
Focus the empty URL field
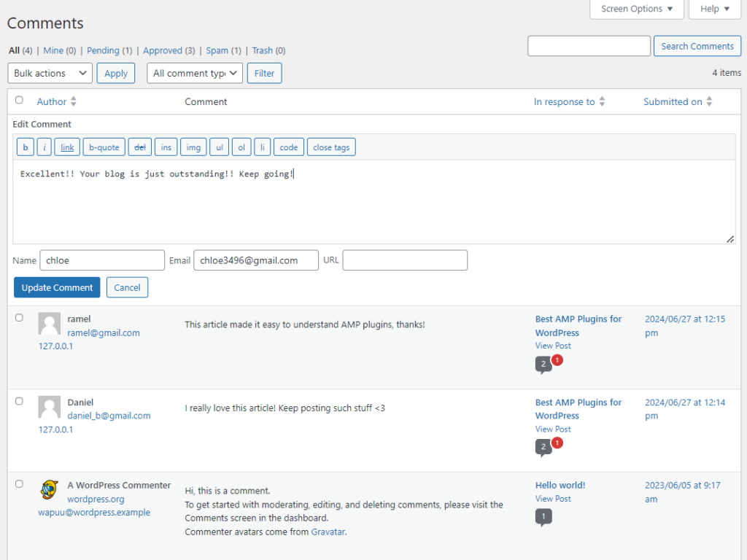click(405, 260)
